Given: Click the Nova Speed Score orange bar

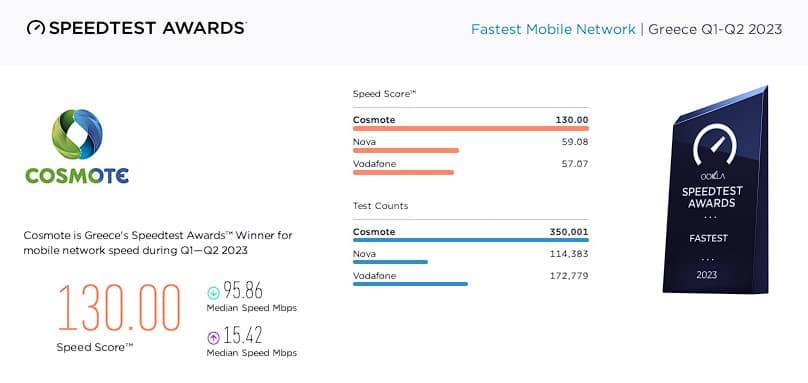Looking at the screenshot, I should coord(406,151).
